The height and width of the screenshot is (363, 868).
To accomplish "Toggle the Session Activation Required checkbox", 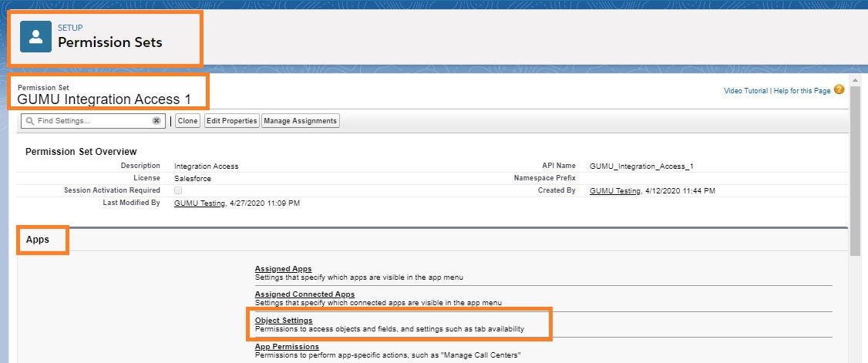I will point(178,190).
